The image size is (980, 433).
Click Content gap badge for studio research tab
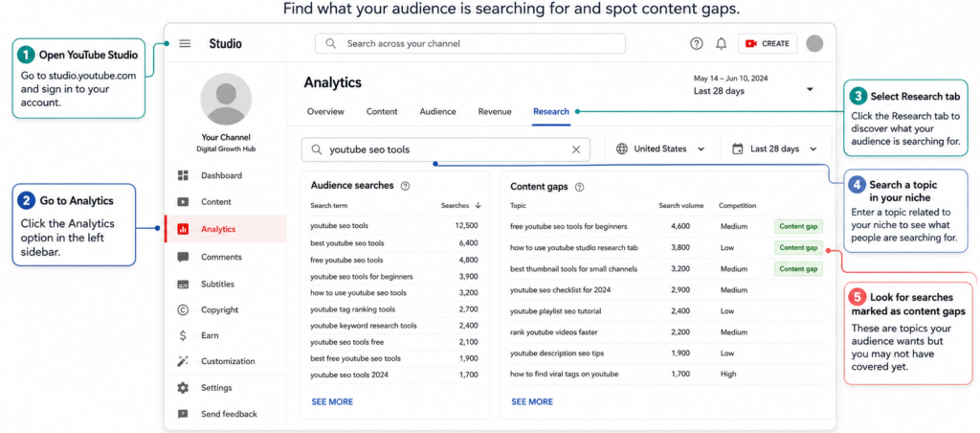click(798, 247)
